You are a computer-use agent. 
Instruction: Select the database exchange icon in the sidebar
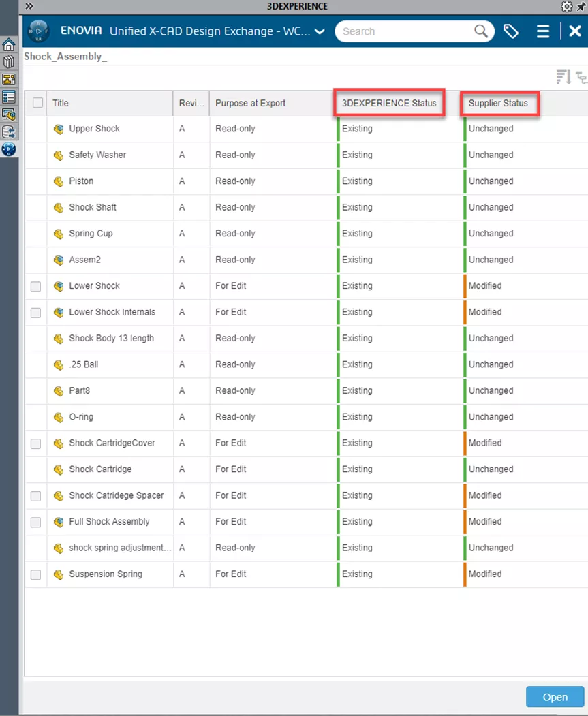pyautogui.click(x=9, y=132)
